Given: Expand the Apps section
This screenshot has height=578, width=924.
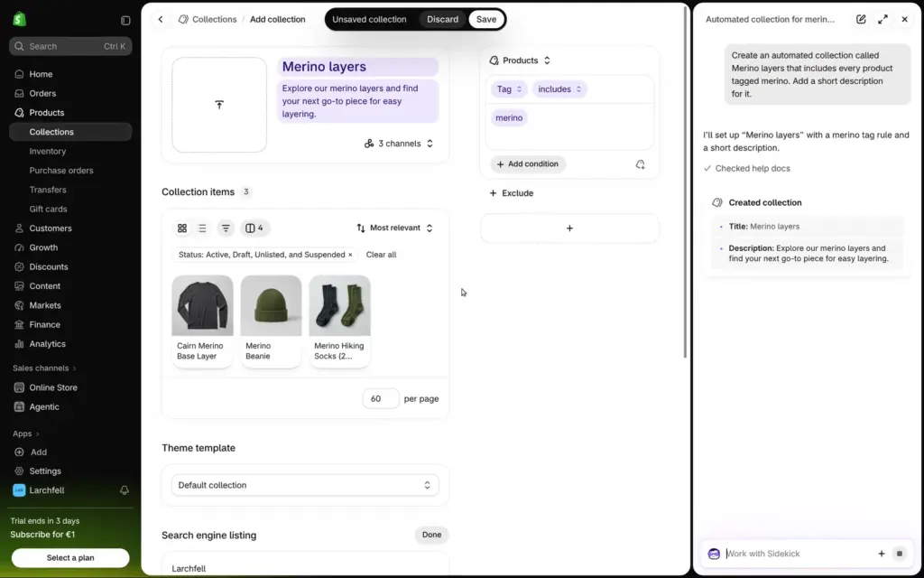Looking at the screenshot, I should click(26, 433).
